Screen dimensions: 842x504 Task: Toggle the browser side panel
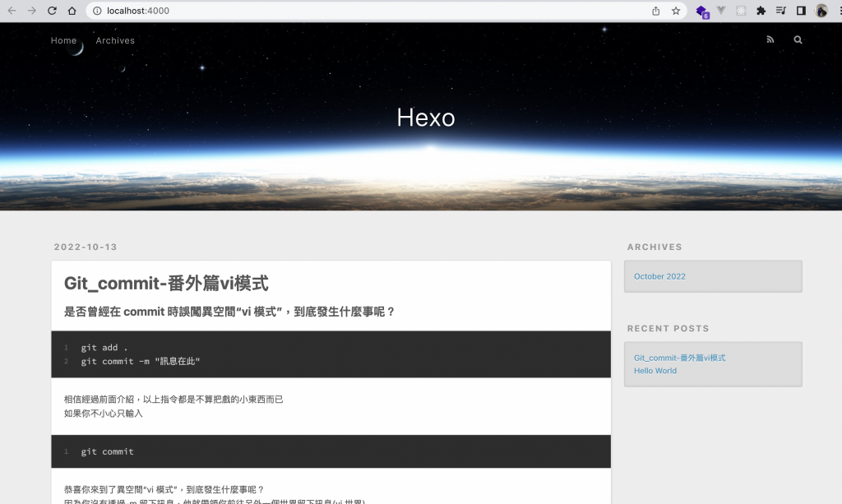[x=801, y=11]
